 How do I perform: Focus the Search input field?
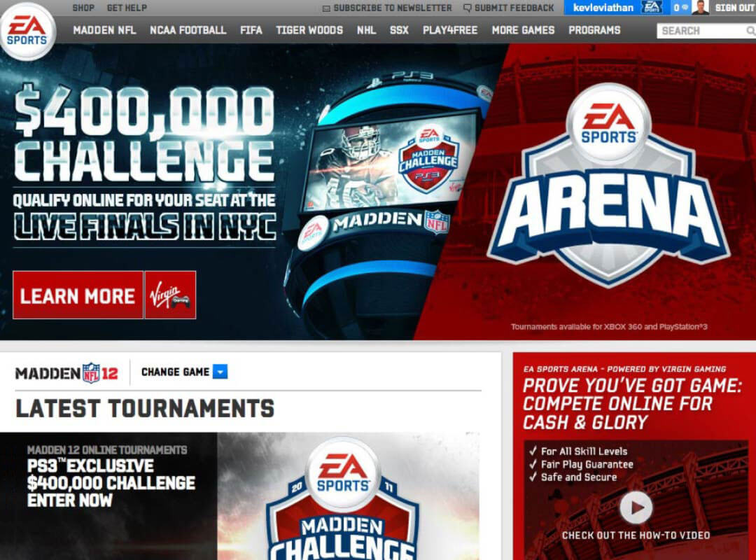click(700, 31)
